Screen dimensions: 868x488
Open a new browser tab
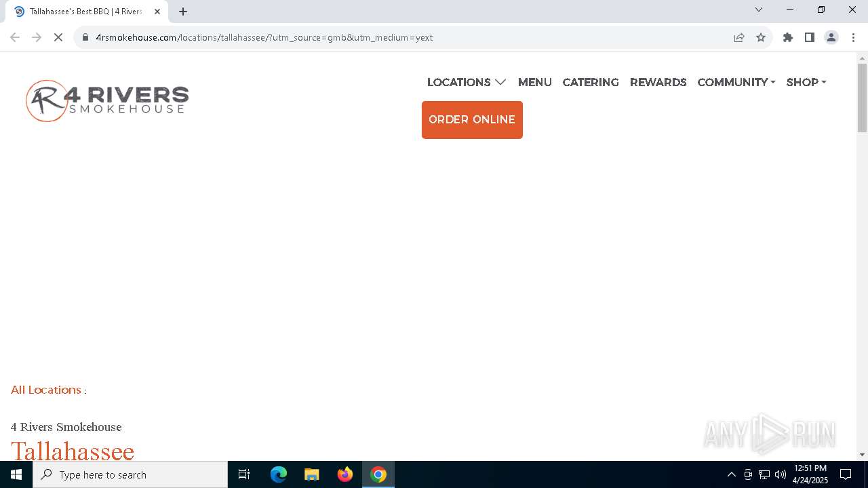[x=183, y=12]
